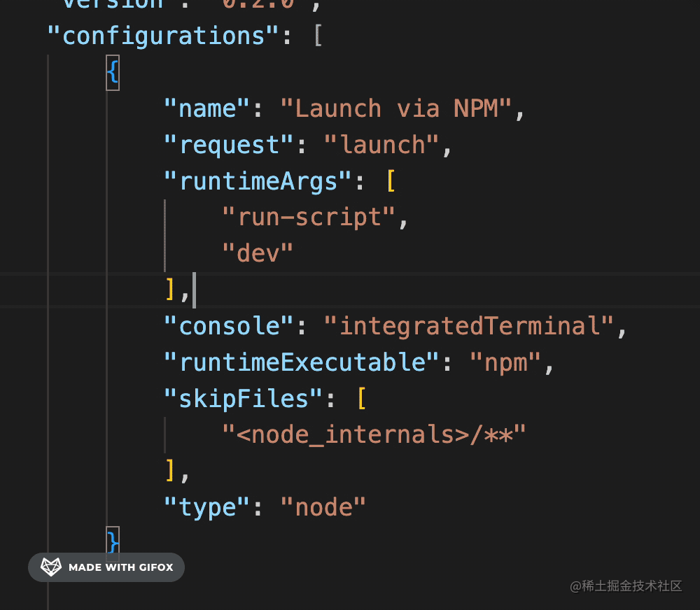Click the "name" property key
700x610 pixels.
[206, 108]
